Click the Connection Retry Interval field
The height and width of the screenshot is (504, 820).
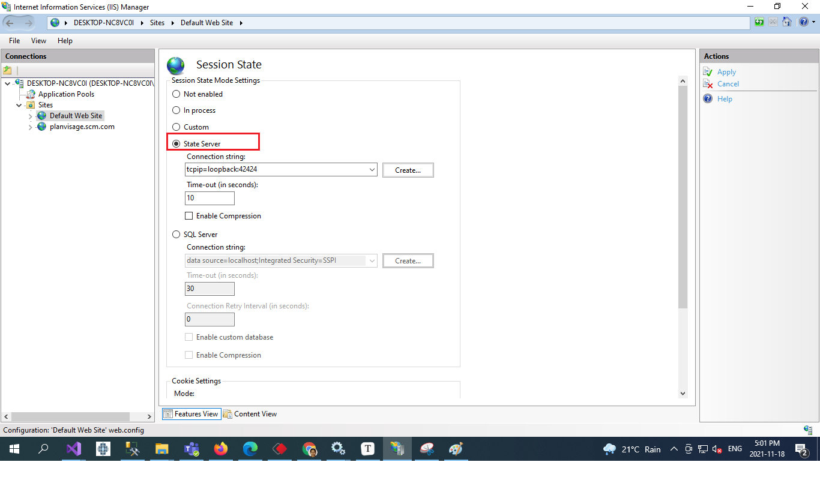210,319
